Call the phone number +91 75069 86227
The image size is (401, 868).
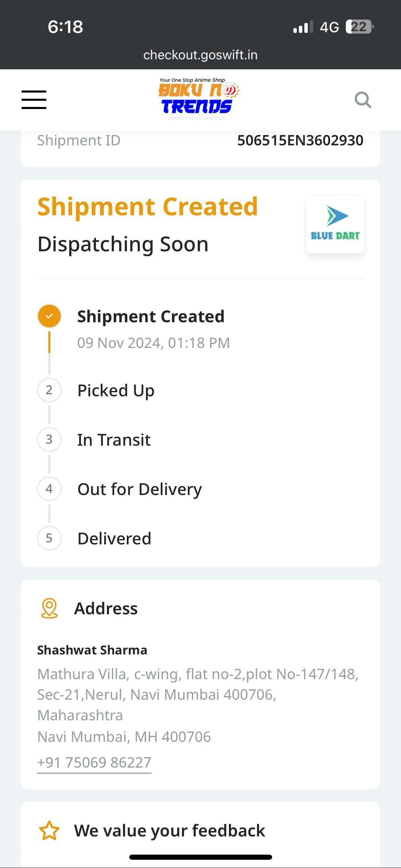tap(94, 762)
